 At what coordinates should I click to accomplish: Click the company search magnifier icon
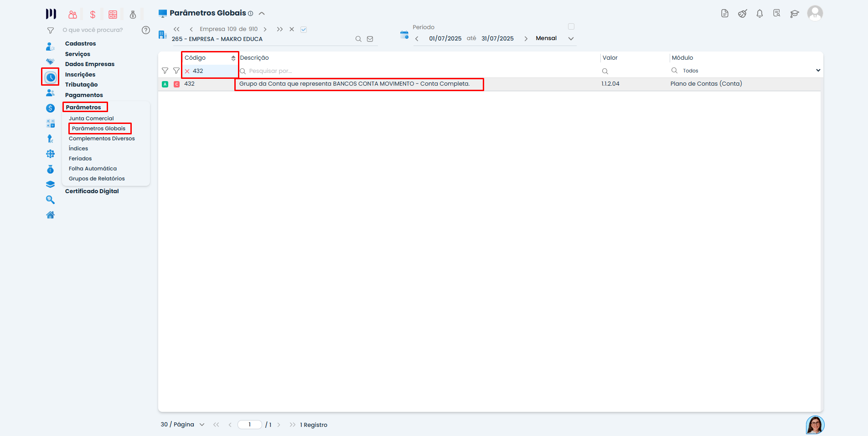pos(358,39)
